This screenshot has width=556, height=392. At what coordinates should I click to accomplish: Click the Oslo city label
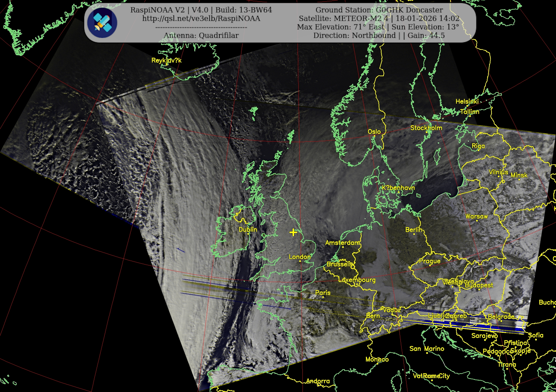click(374, 132)
